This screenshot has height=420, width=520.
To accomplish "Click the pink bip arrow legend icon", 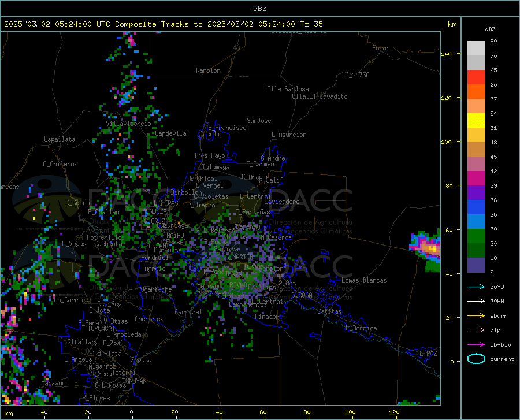I will pyautogui.click(x=476, y=330).
